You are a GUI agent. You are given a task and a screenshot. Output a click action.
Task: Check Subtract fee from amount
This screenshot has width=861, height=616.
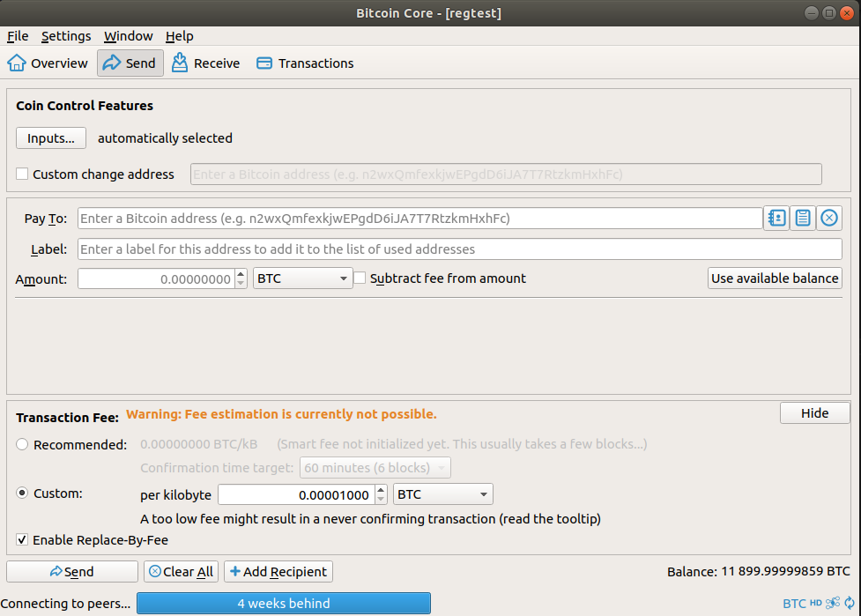360,278
